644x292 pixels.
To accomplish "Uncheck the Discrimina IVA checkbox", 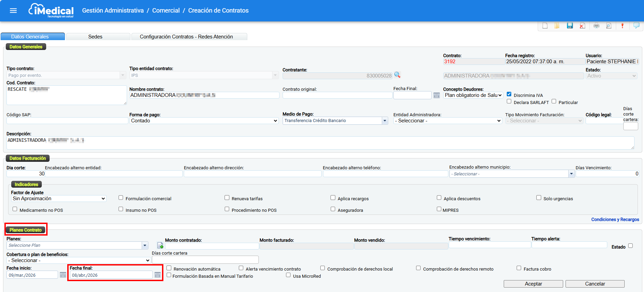I will click(x=509, y=94).
